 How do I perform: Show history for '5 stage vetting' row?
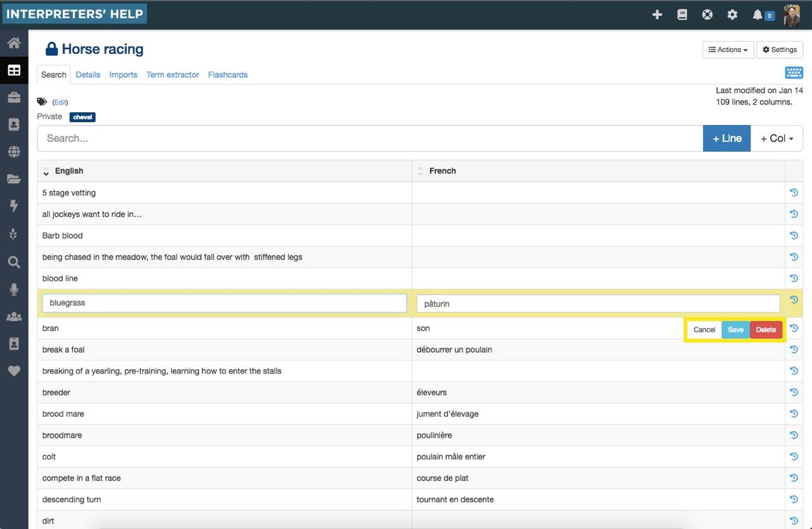pyautogui.click(x=794, y=192)
